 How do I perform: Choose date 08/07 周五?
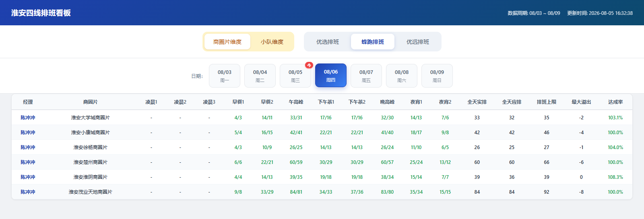366,76
